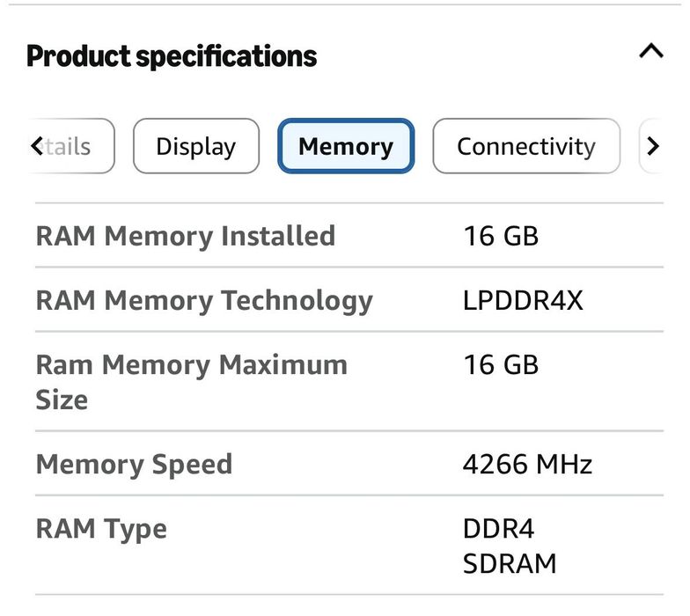Click the 4266 MHz value
Screen dimensions: 690x616
coord(527,464)
